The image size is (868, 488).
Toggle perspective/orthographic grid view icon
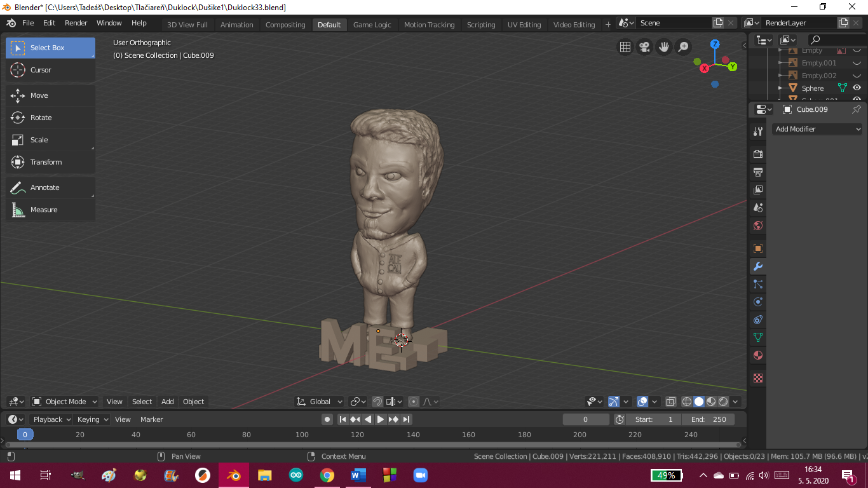[625, 47]
